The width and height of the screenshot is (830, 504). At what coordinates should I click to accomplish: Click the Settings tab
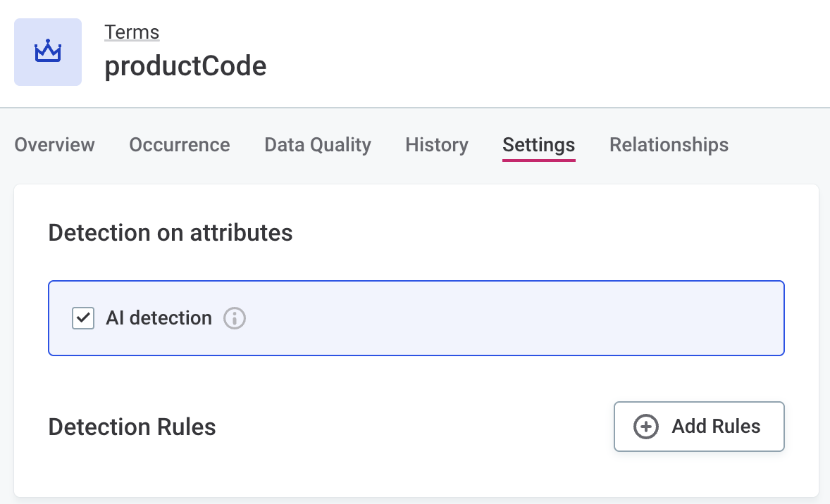[538, 145]
